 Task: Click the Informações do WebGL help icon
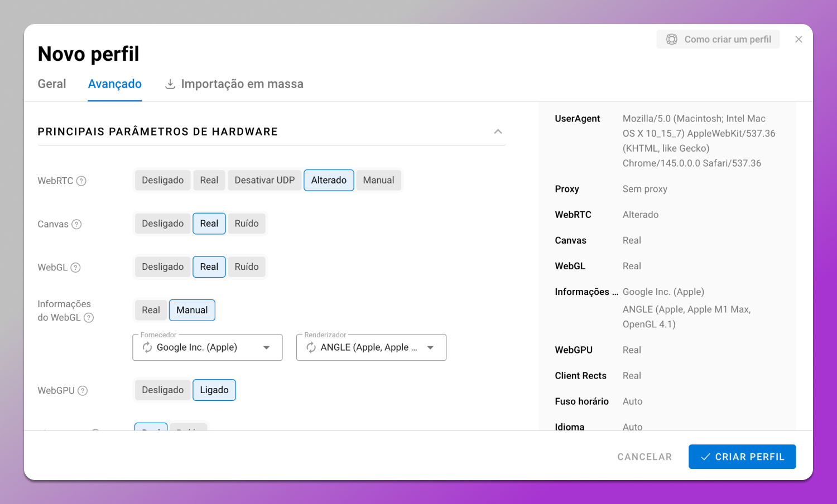tap(89, 318)
